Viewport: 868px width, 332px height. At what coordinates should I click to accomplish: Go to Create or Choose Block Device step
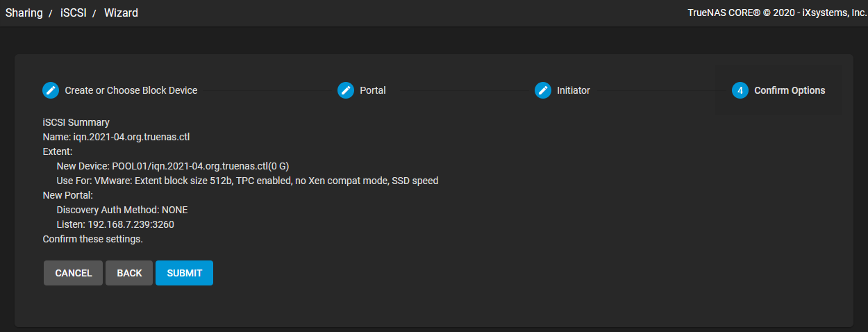point(131,90)
